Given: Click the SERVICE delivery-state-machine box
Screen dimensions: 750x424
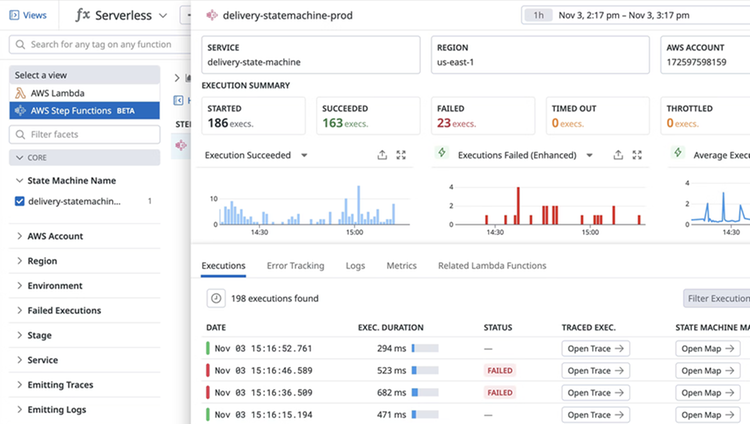Looking at the screenshot, I should [311, 55].
